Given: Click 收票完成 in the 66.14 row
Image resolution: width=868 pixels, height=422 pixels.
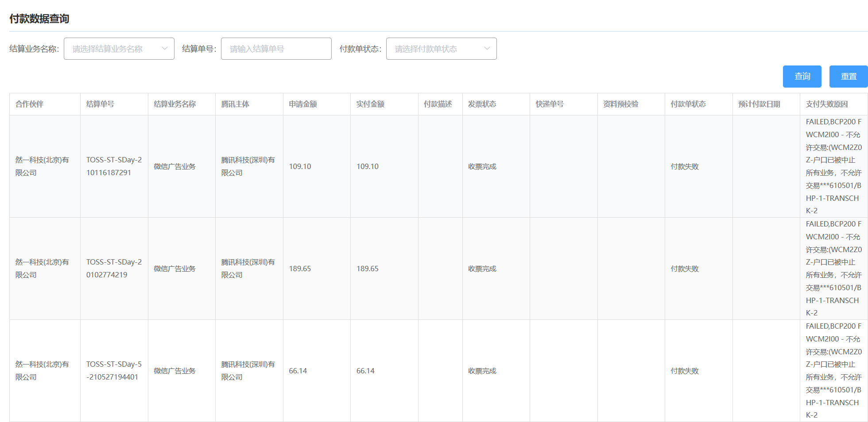Looking at the screenshot, I should pos(482,371).
